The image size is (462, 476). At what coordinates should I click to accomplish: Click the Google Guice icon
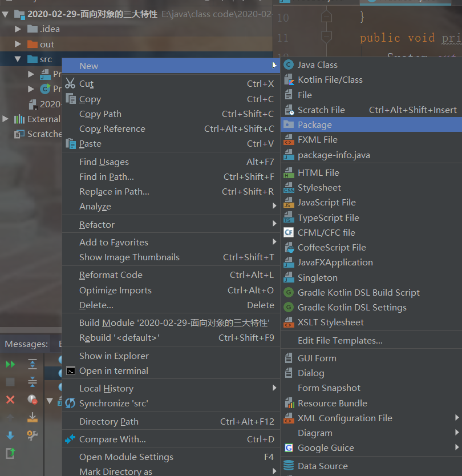(x=289, y=447)
